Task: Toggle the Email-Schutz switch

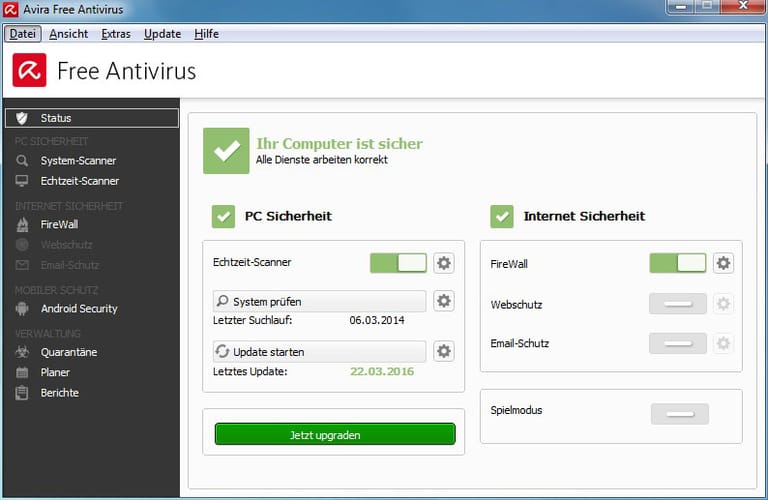Action: point(678,343)
